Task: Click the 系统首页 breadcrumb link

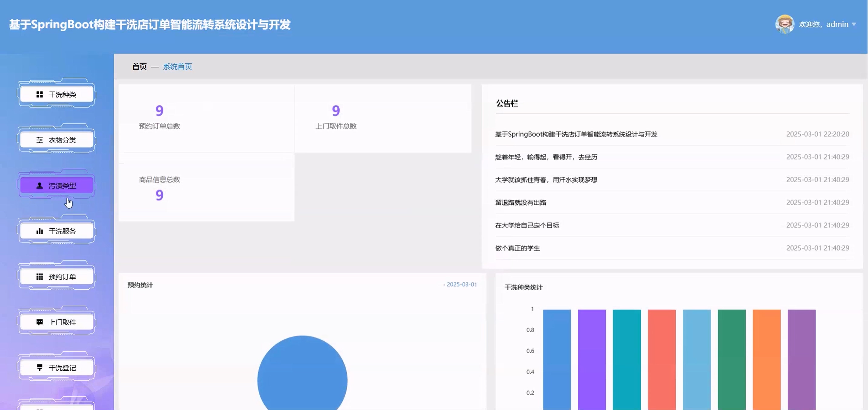Action: point(178,67)
